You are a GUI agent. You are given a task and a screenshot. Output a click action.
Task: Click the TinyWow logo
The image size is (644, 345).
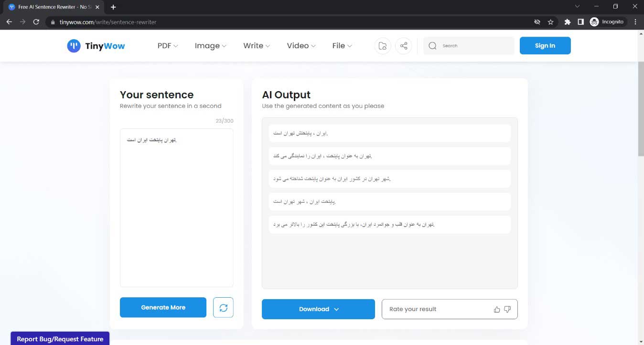(96, 46)
